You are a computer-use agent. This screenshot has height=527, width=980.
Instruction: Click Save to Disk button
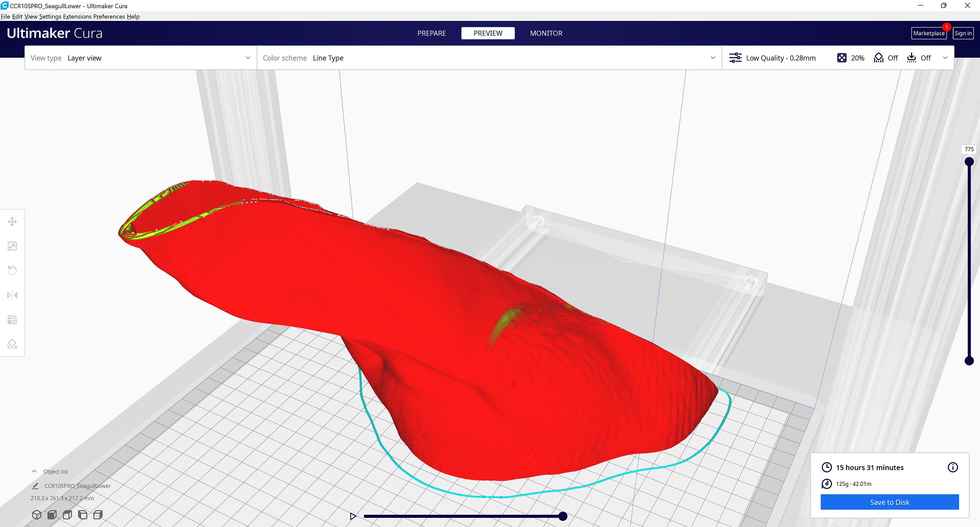(890, 502)
